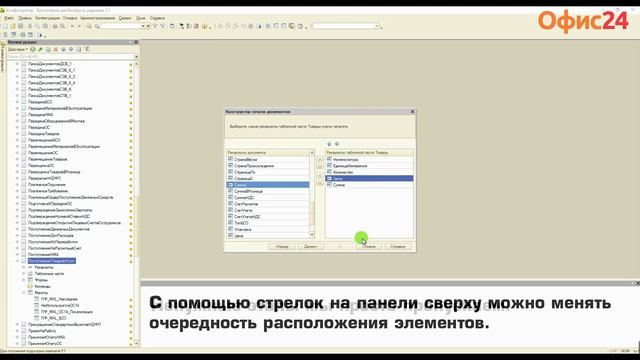640x360 pixels.
Task: Click the Далее button in the constructor dialog
Action: (x=311, y=247)
